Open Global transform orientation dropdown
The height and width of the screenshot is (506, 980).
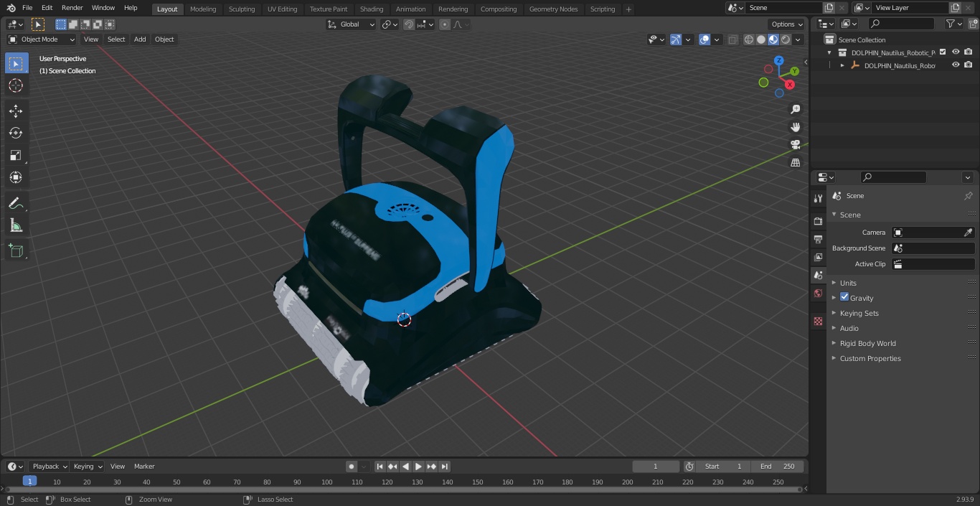click(352, 24)
